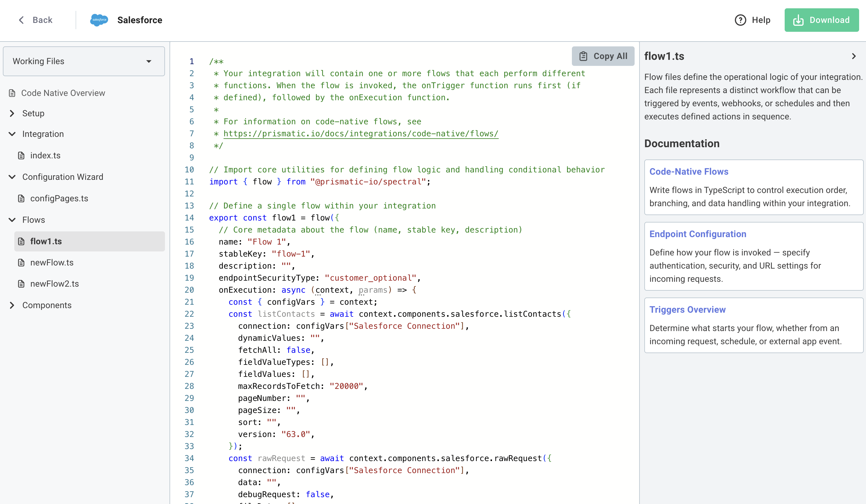This screenshot has height=504, width=866.
Task: Collapse the Flows section
Action: [12, 220]
